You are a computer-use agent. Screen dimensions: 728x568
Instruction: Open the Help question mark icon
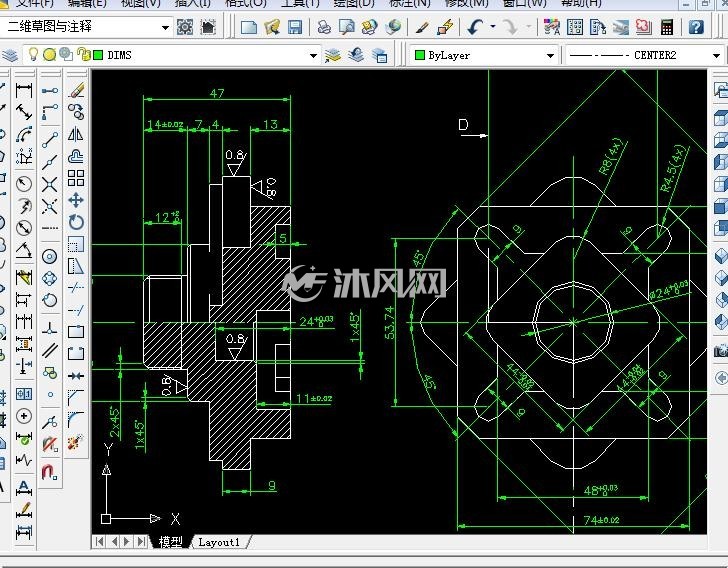[696, 27]
